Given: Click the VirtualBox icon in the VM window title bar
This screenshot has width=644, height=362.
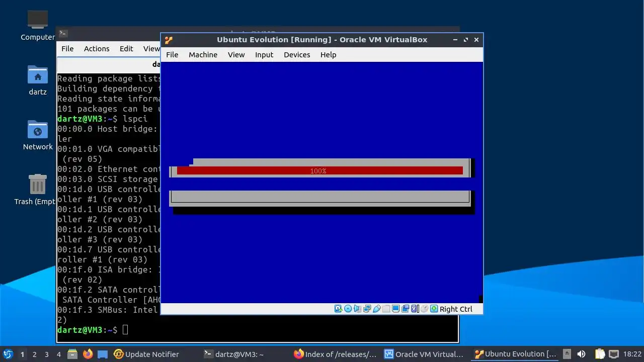Looking at the screenshot, I should point(169,40).
